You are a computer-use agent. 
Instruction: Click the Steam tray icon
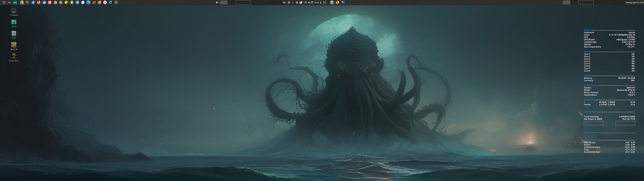click(x=289, y=3)
